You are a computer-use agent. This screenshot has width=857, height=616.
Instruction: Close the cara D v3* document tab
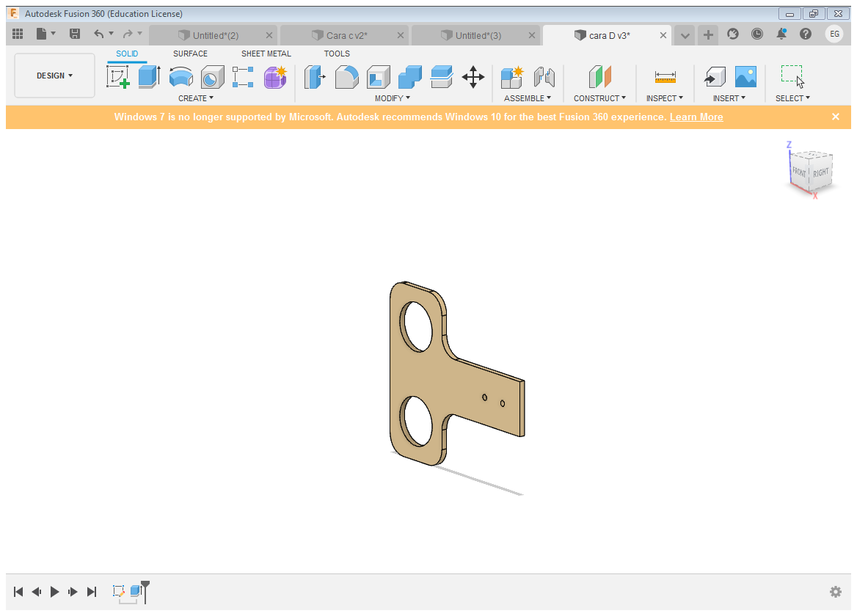pyautogui.click(x=663, y=35)
